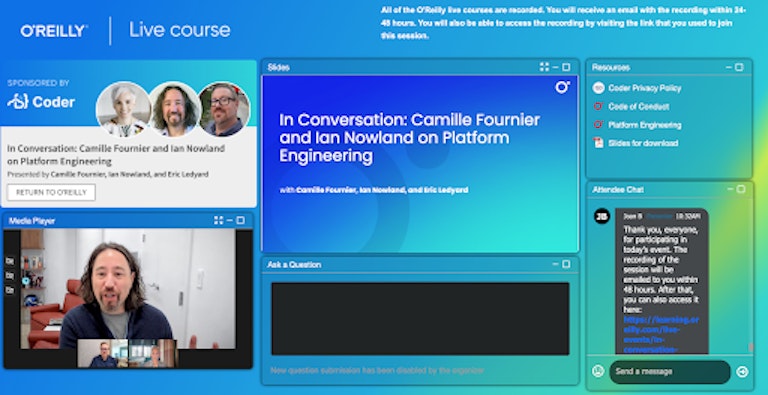Minimize the Attendee Chat panel
The width and height of the screenshot is (768, 395).
pyautogui.click(x=730, y=189)
